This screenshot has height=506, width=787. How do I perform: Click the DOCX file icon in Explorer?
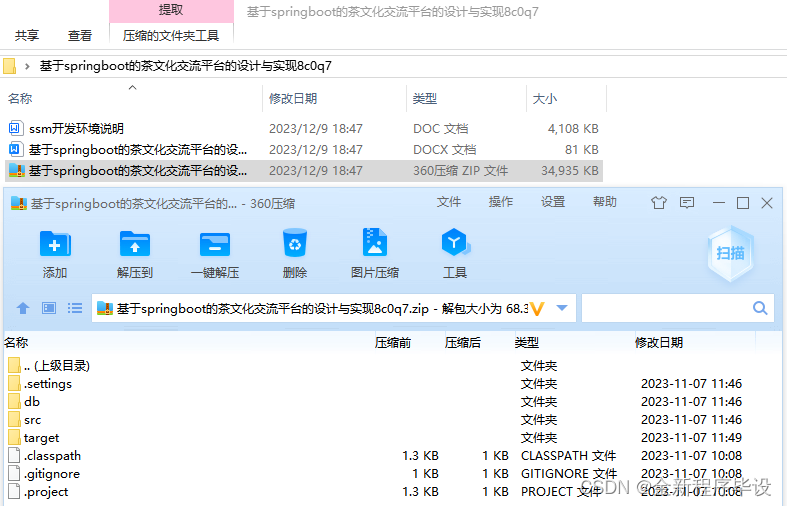15,149
